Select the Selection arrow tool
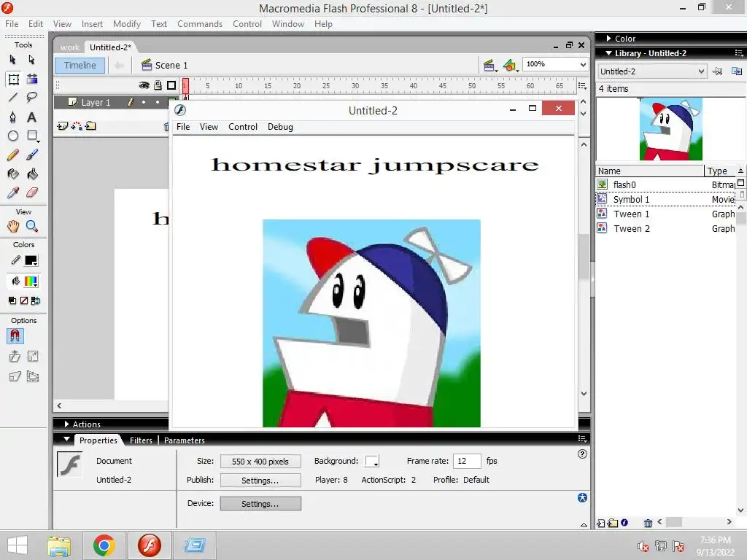The image size is (747, 560). (x=13, y=60)
